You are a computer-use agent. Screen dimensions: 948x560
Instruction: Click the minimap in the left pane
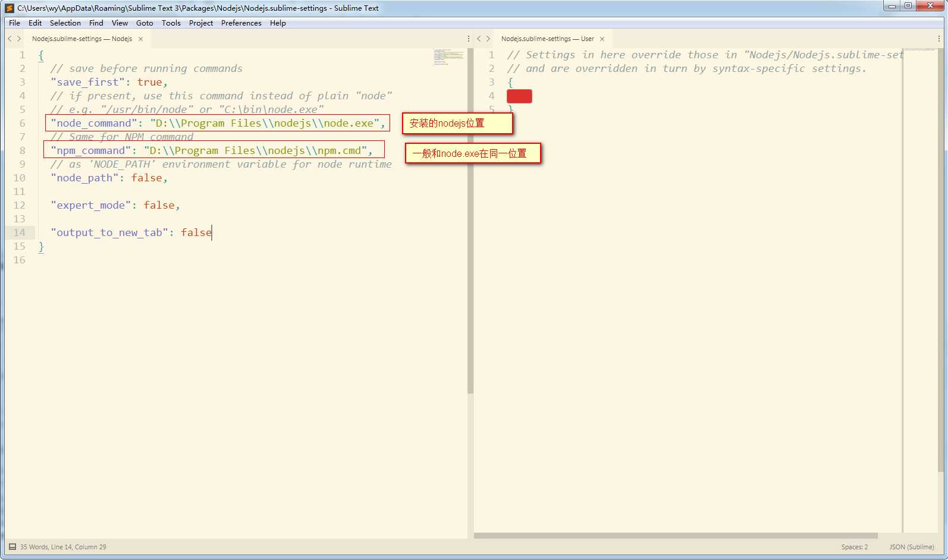[448, 57]
